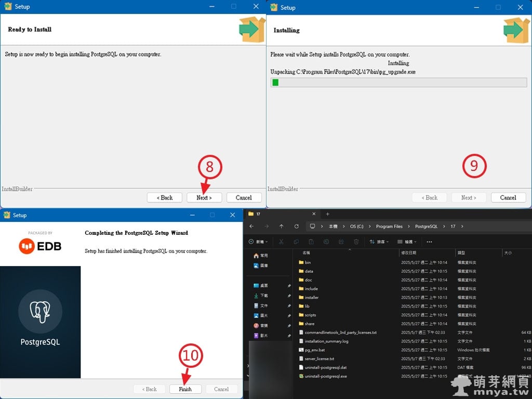Viewport: 532px width, 399px height.
Task: Click the Explorer back arrow
Action: [x=251, y=227]
